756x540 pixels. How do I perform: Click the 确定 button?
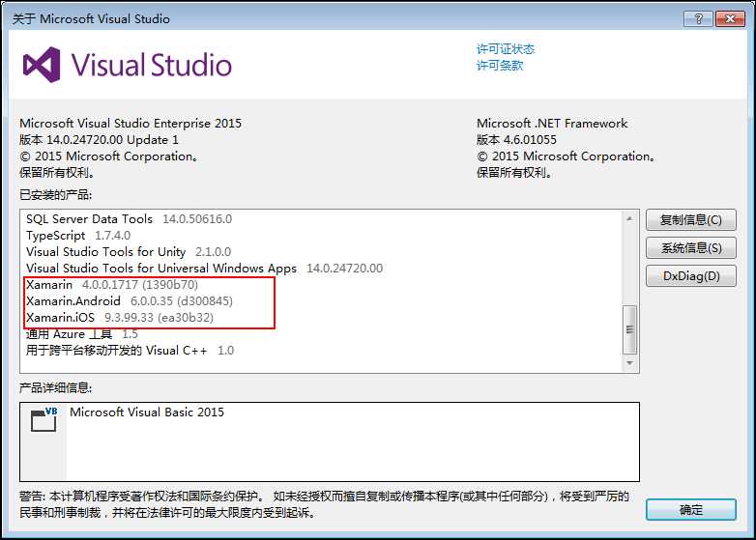tap(691, 510)
